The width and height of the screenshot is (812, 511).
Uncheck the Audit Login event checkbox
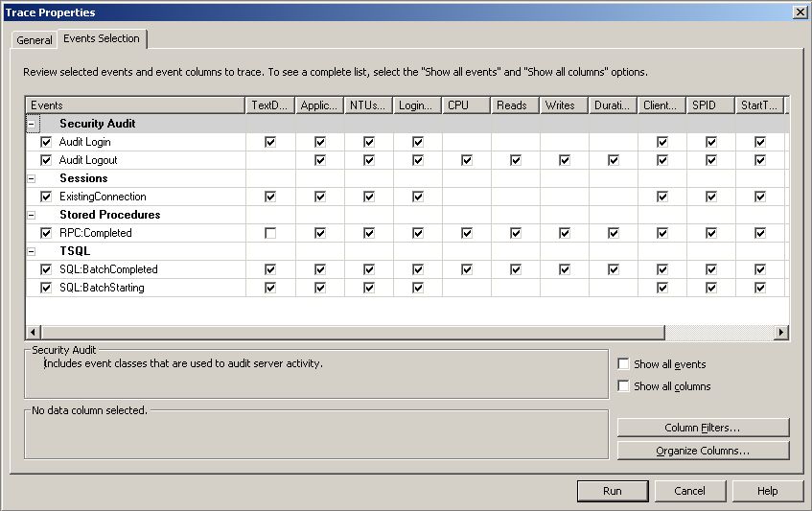pos(46,142)
